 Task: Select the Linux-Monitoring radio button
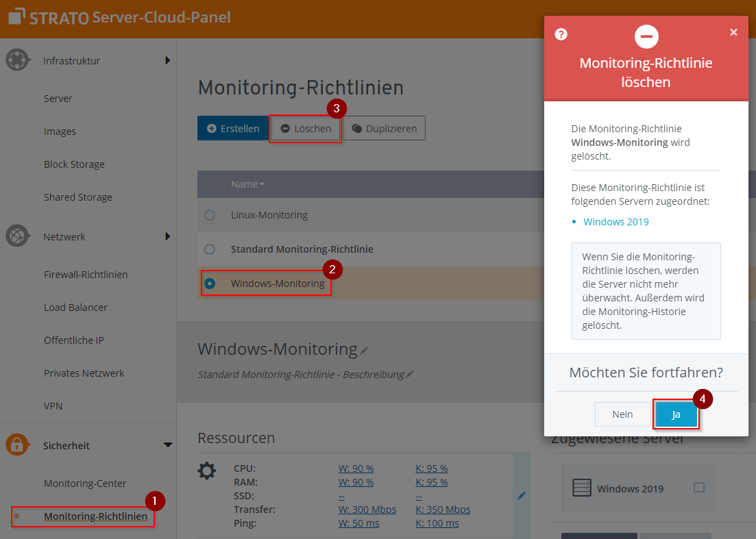pyautogui.click(x=210, y=215)
